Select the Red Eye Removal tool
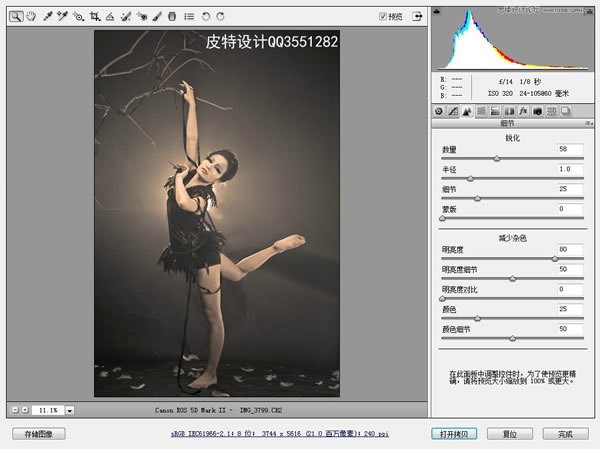 pyautogui.click(x=142, y=16)
